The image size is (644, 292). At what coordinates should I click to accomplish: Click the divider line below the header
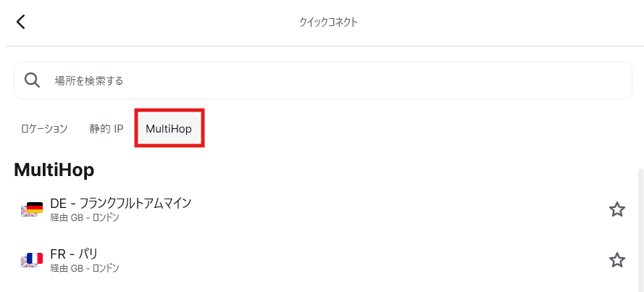[x=322, y=46]
